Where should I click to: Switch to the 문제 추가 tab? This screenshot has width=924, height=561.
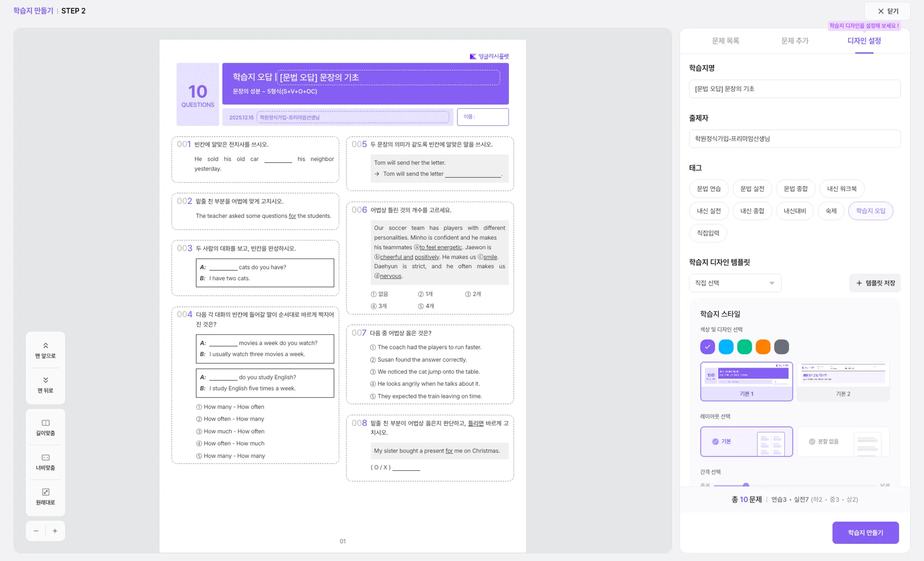(795, 41)
